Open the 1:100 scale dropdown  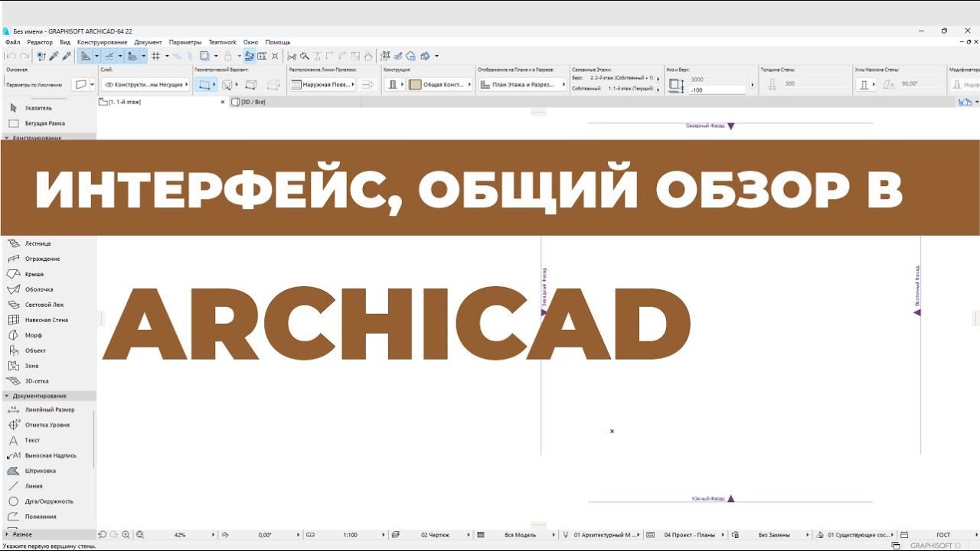tap(346, 535)
